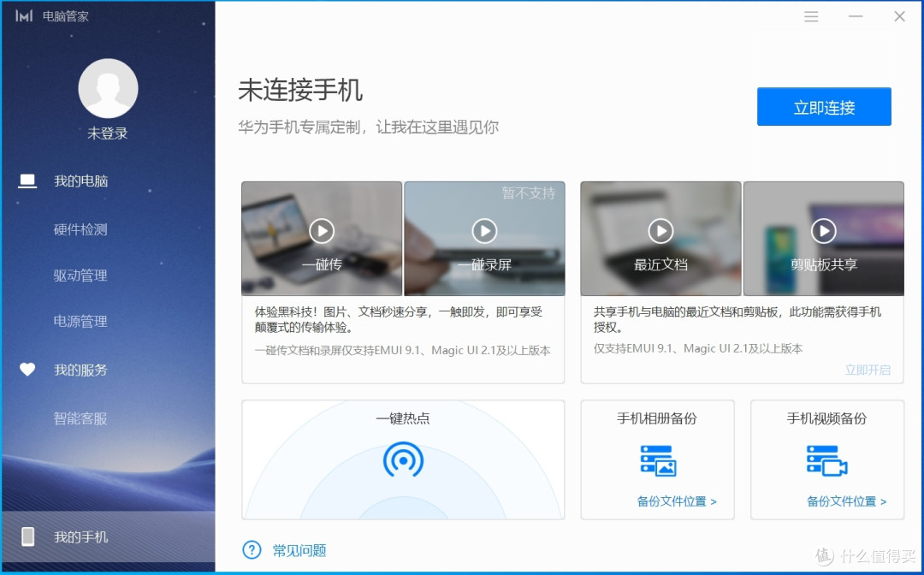
Task: Click the 手机相册备份 card title
Action: (x=657, y=418)
